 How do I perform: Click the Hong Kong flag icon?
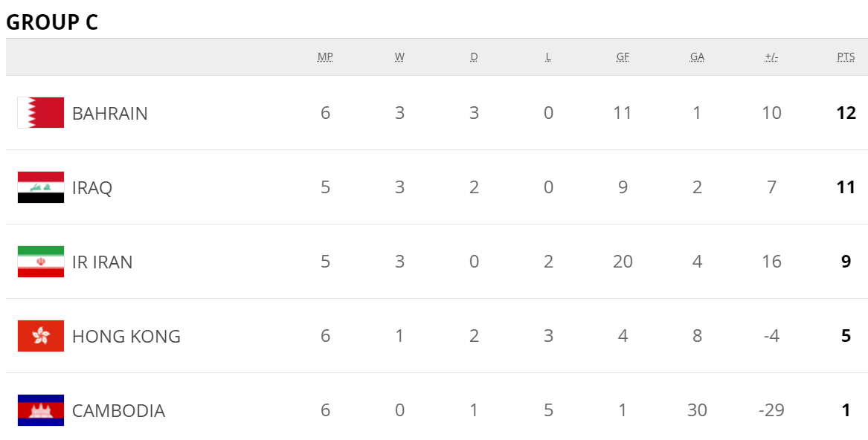[x=41, y=336]
